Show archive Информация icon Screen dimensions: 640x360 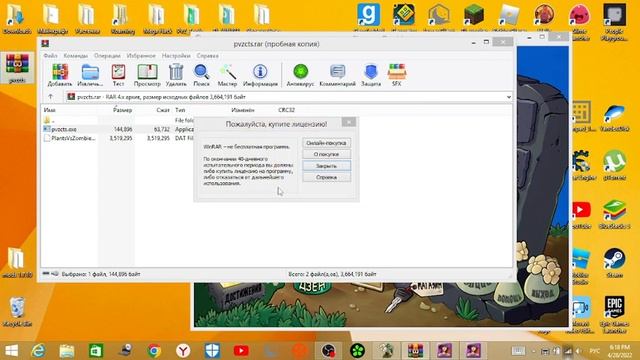click(260, 75)
